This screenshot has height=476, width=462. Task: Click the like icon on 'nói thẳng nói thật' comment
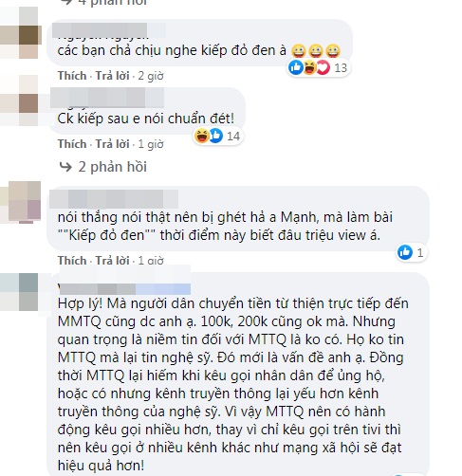coord(405,252)
